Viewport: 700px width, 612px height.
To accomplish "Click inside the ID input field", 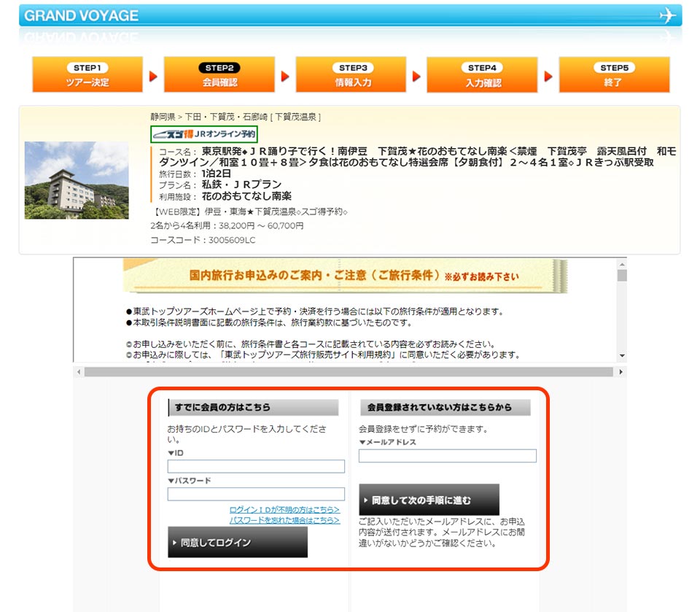I will point(255,466).
